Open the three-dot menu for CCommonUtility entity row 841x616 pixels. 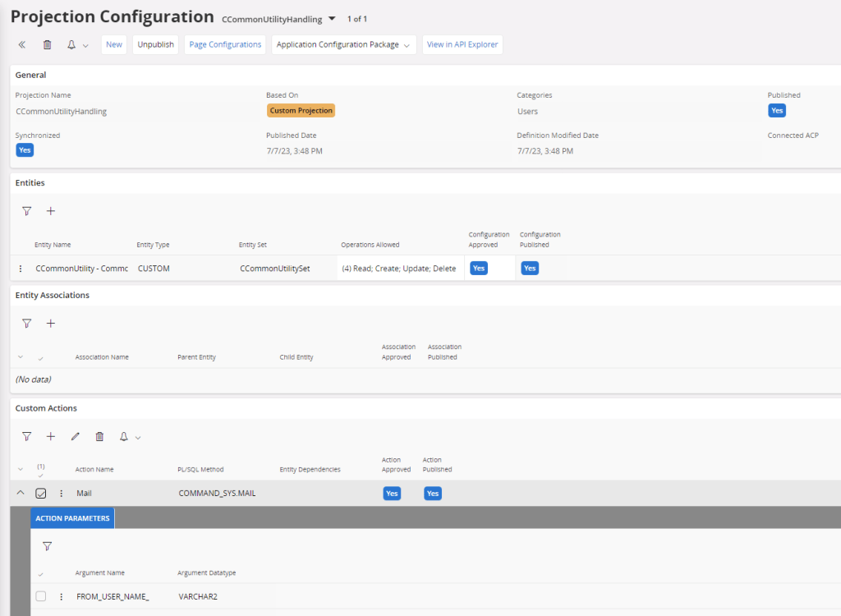click(x=21, y=269)
